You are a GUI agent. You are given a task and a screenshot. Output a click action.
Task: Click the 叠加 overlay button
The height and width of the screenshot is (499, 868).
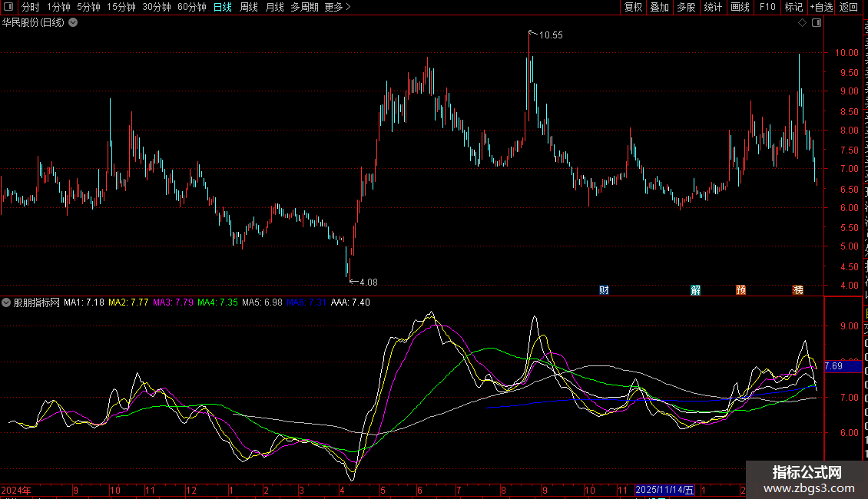point(659,7)
